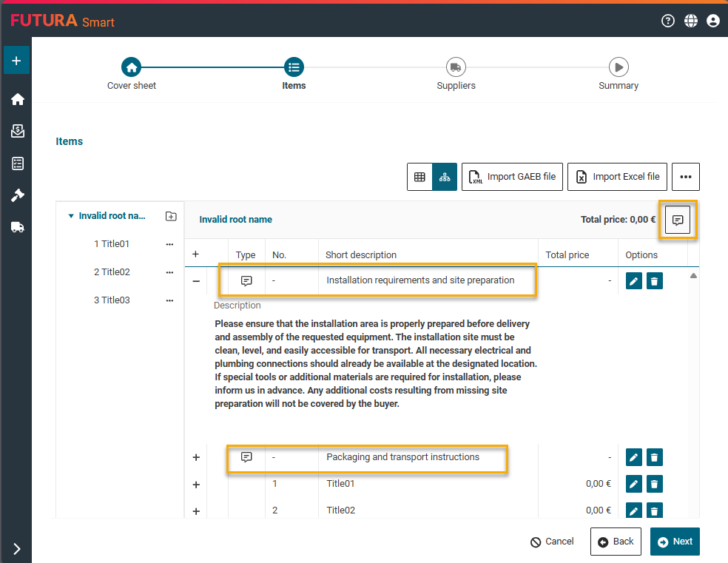Screen dimensions: 728x563
Task: Click the help question mark icon
Action: [668, 21]
